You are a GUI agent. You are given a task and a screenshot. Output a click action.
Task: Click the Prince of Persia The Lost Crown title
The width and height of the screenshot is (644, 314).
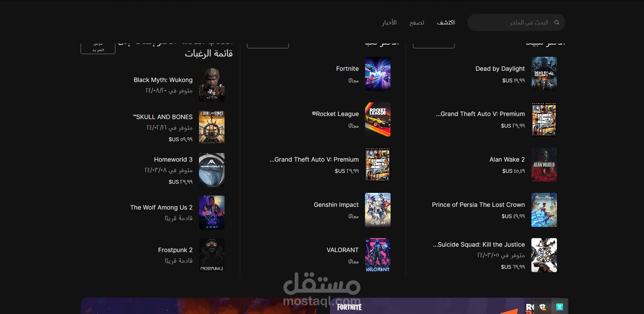click(x=478, y=205)
